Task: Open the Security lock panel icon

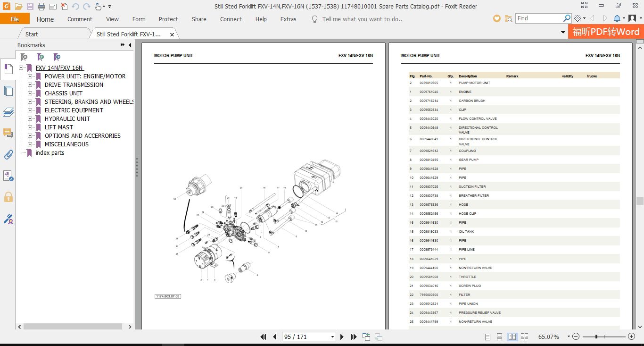Action: 8,196
